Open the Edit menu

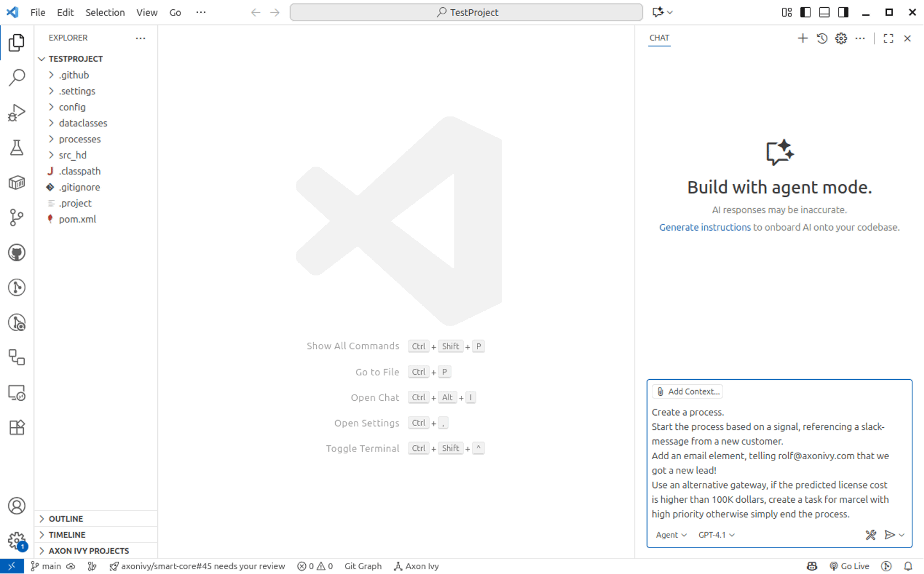pos(65,12)
